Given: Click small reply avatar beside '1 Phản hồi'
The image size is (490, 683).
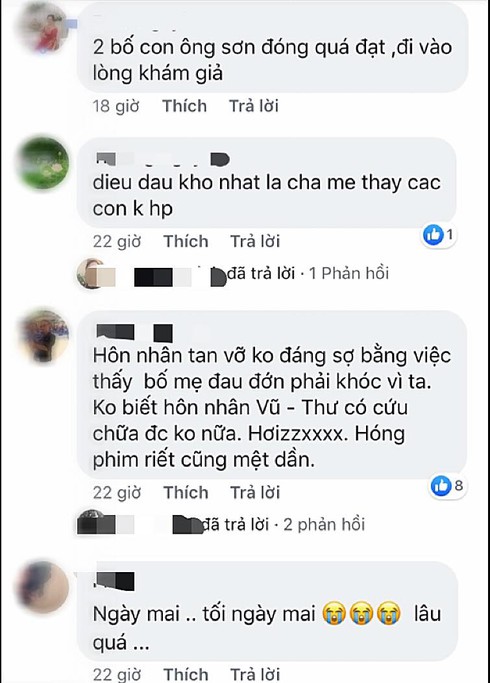Looking at the screenshot, I should click(x=91, y=274).
